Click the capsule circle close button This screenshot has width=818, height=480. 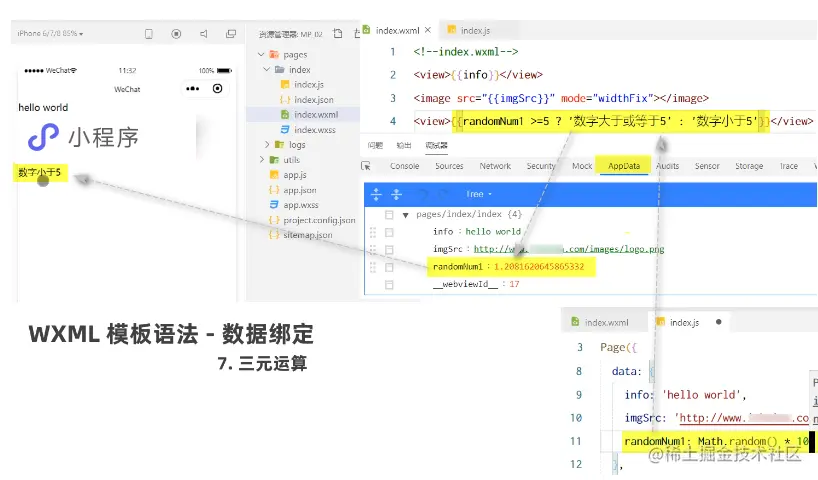coord(218,89)
